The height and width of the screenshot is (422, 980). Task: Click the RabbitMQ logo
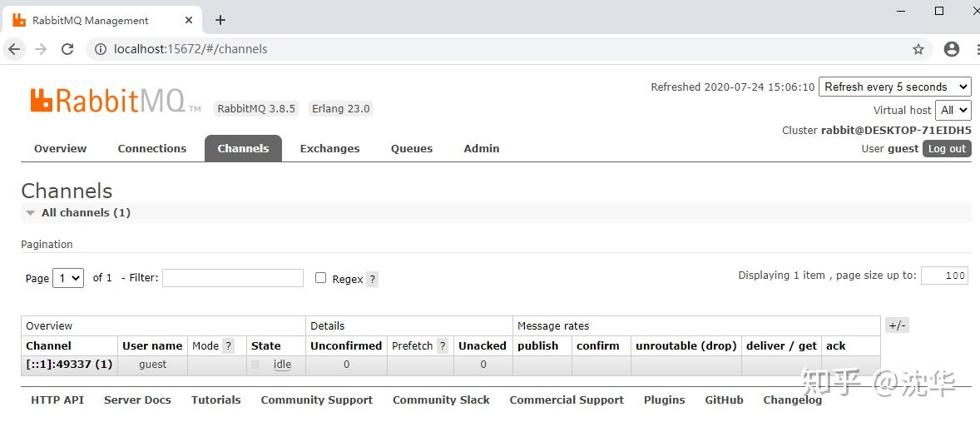[x=108, y=101]
